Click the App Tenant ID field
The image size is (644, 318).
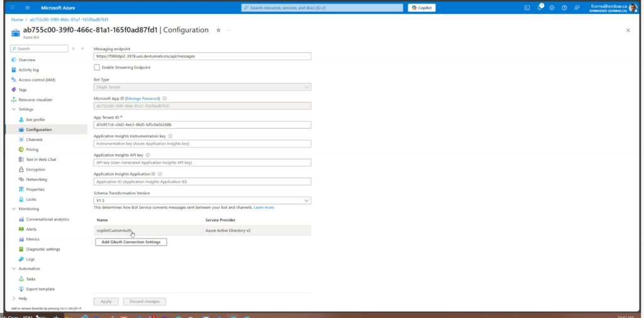(x=202, y=125)
